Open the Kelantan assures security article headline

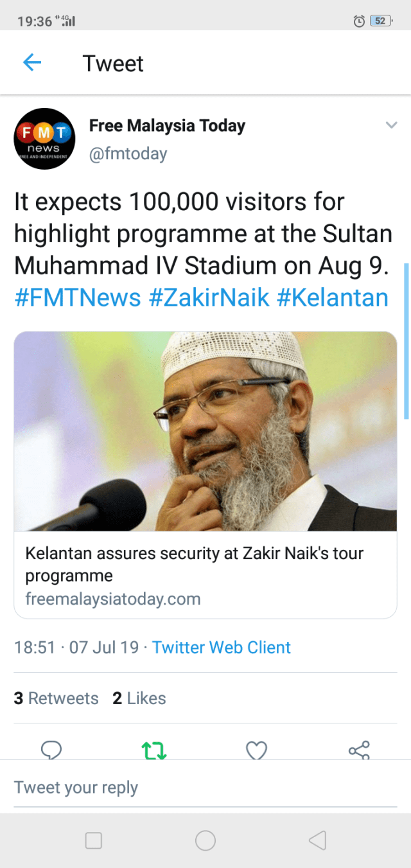194,563
